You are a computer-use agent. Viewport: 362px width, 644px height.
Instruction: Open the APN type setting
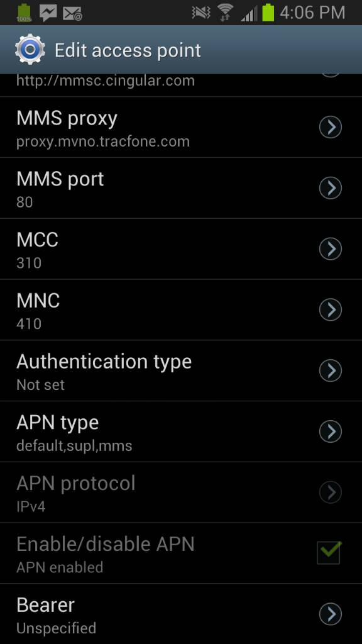[181, 431]
